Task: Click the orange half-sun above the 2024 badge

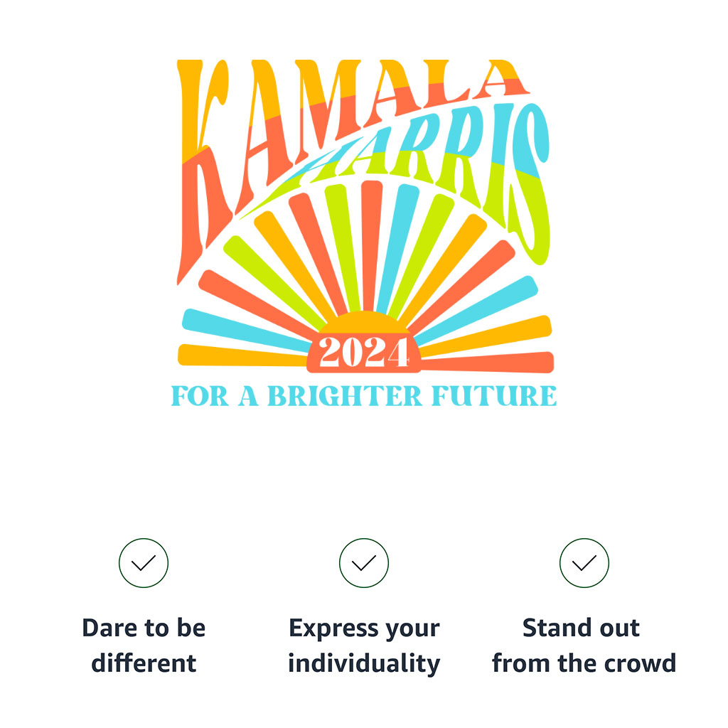Action: point(363,322)
